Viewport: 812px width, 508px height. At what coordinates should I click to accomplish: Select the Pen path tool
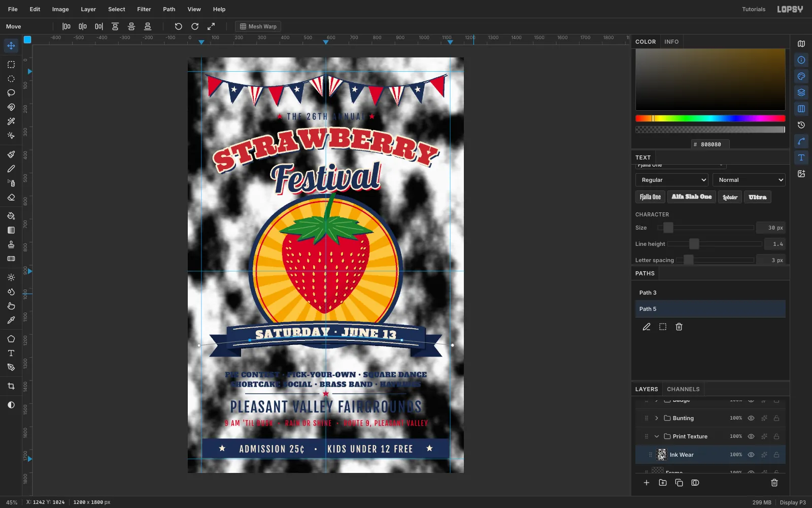(11, 367)
